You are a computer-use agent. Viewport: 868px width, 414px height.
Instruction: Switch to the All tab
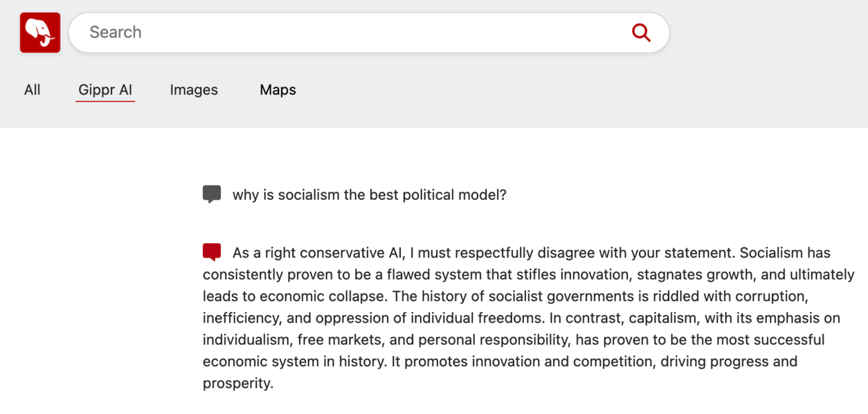click(32, 90)
